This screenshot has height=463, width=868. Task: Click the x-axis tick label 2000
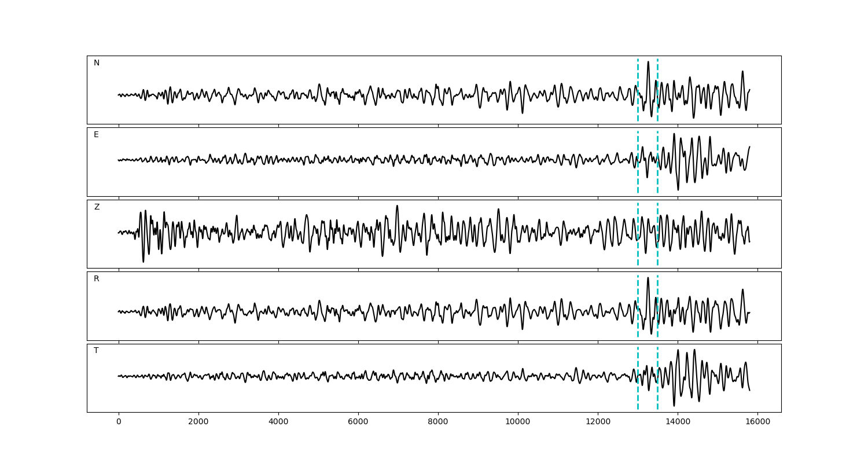coord(198,422)
